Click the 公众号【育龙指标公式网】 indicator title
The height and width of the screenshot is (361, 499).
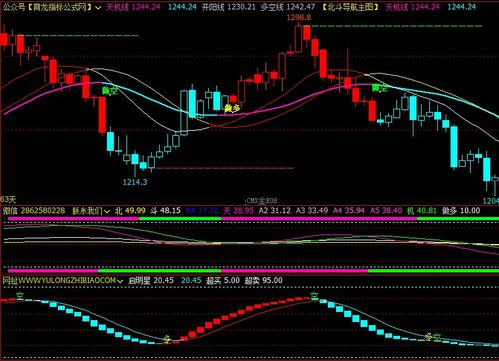click(x=47, y=7)
